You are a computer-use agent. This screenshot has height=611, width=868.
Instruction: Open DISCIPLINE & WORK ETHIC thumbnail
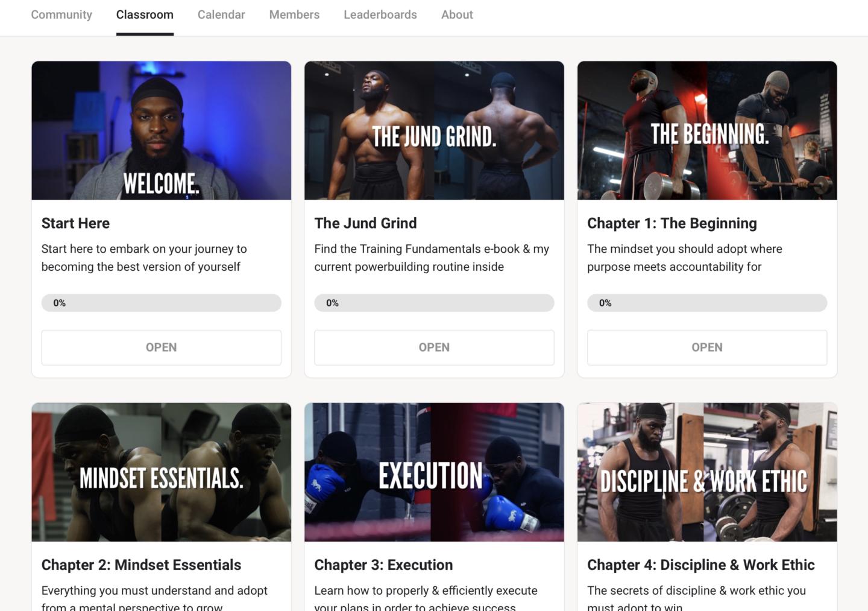click(x=707, y=472)
